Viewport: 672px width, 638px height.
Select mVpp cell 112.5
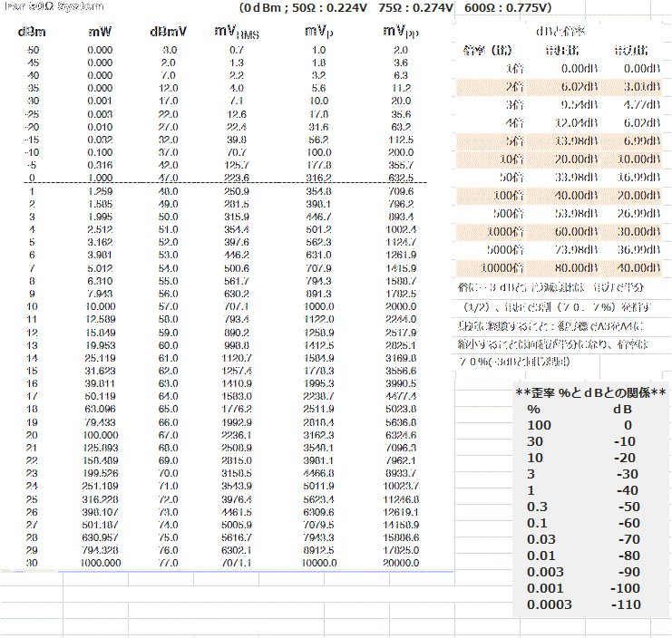(x=401, y=140)
